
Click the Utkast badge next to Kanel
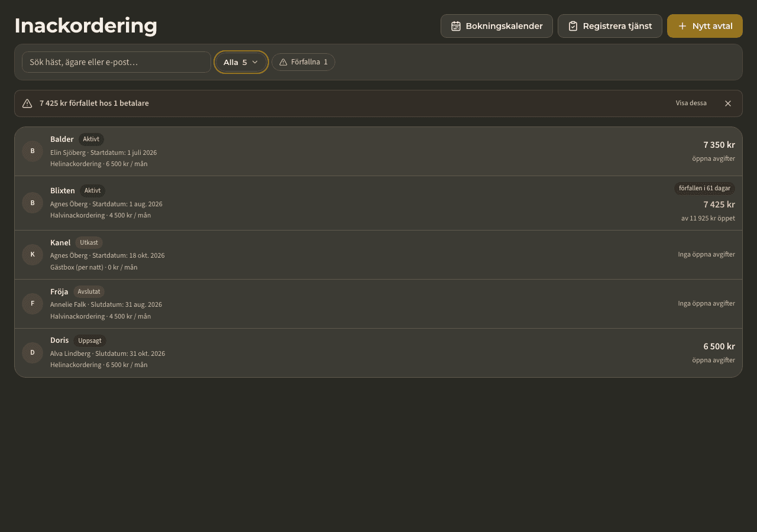[89, 243]
